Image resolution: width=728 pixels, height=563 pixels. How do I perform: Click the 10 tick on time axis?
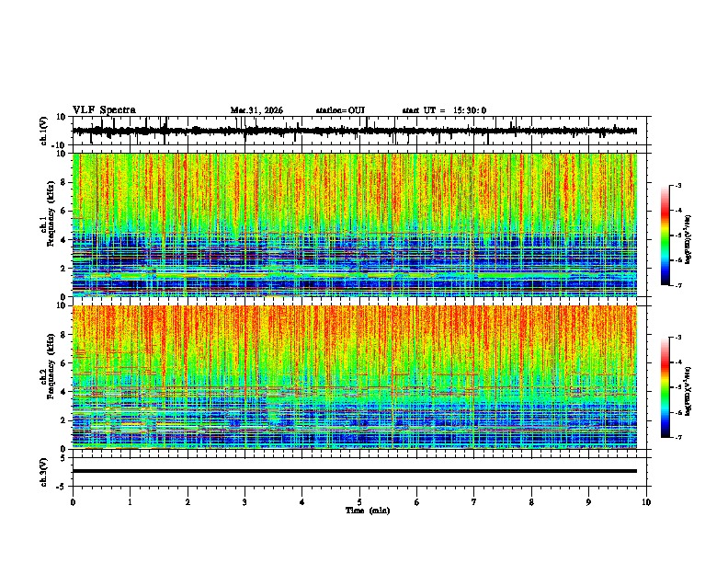pyautogui.click(x=646, y=502)
